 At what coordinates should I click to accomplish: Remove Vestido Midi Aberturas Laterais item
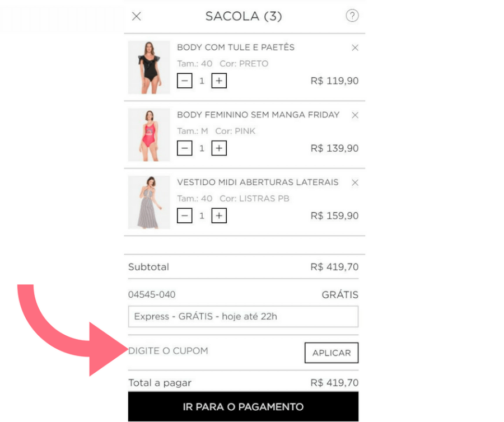tap(354, 182)
